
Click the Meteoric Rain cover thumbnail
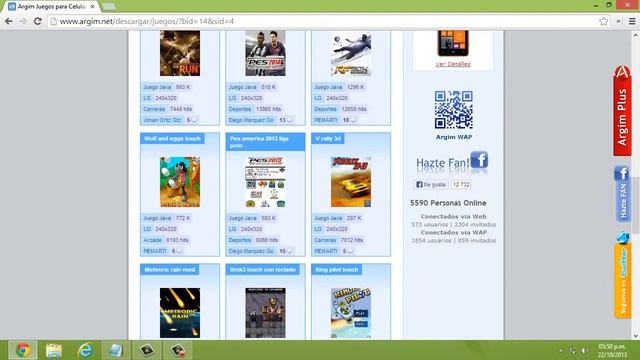pyautogui.click(x=180, y=313)
